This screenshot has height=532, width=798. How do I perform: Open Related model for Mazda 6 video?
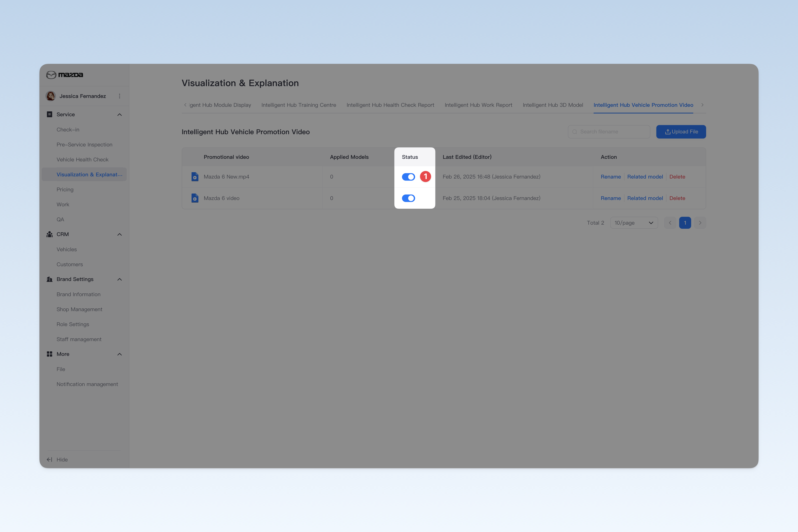tap(645, 198)
